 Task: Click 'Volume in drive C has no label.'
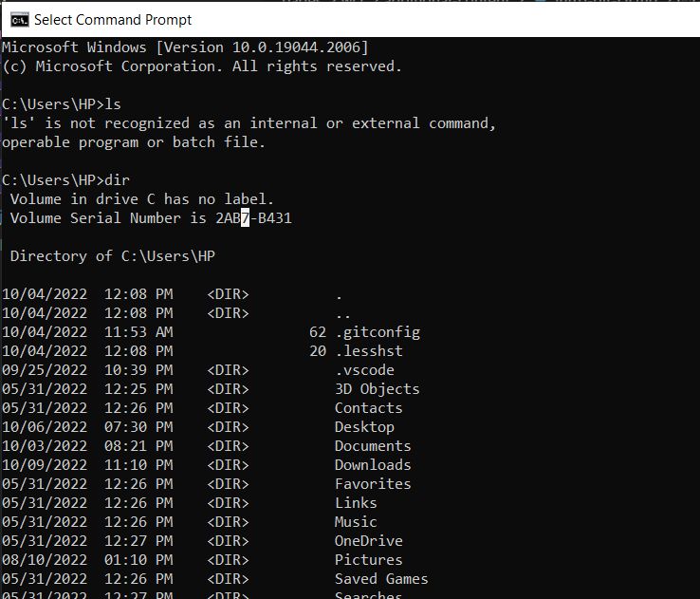point(142,199)
